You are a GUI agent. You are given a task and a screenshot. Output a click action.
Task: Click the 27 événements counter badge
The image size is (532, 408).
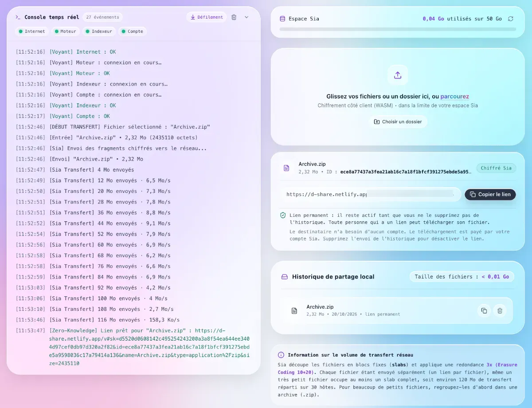102,17
